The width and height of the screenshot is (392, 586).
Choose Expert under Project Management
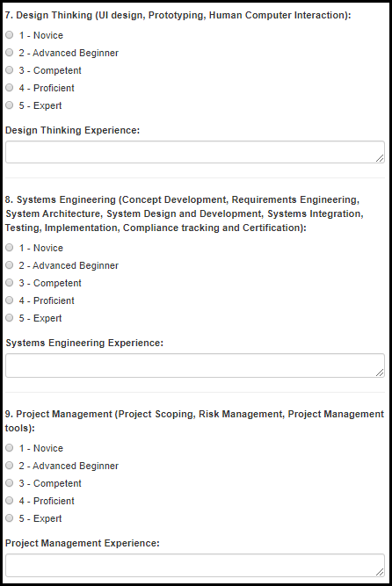point(10,518)
